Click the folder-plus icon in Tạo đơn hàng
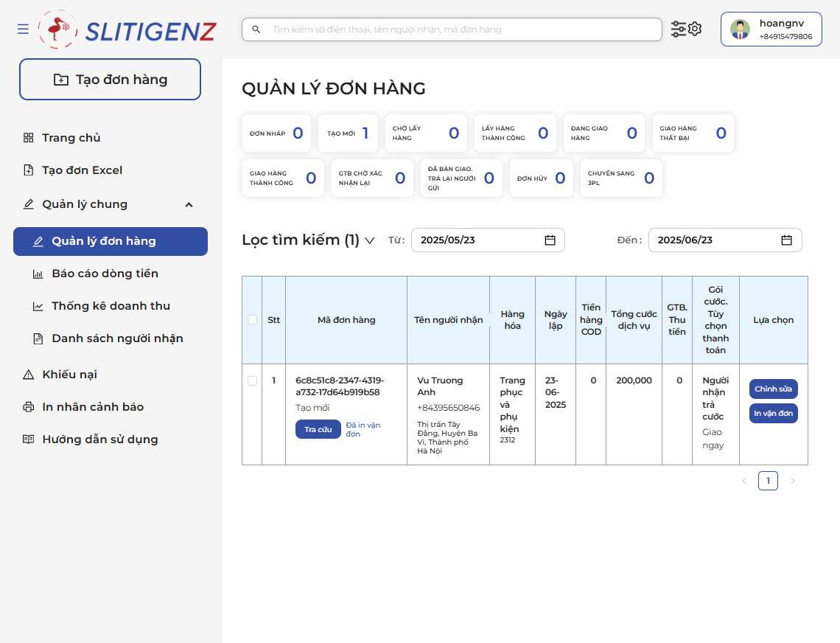This screenshot has width=840, height=643. pos(61,80)
